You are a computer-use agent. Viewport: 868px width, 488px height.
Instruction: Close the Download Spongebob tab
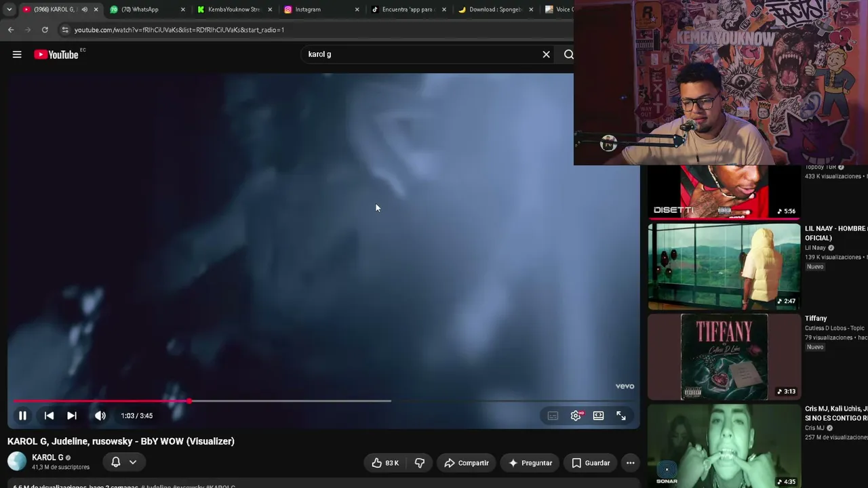coord(531,9)
